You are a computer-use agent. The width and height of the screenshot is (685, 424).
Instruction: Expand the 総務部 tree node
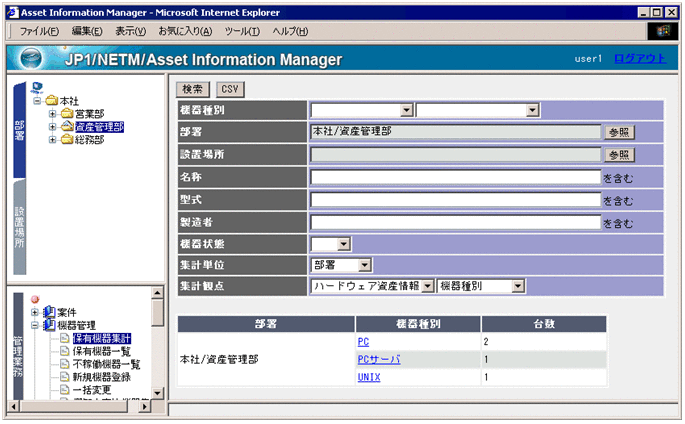(x=52, y=140)
